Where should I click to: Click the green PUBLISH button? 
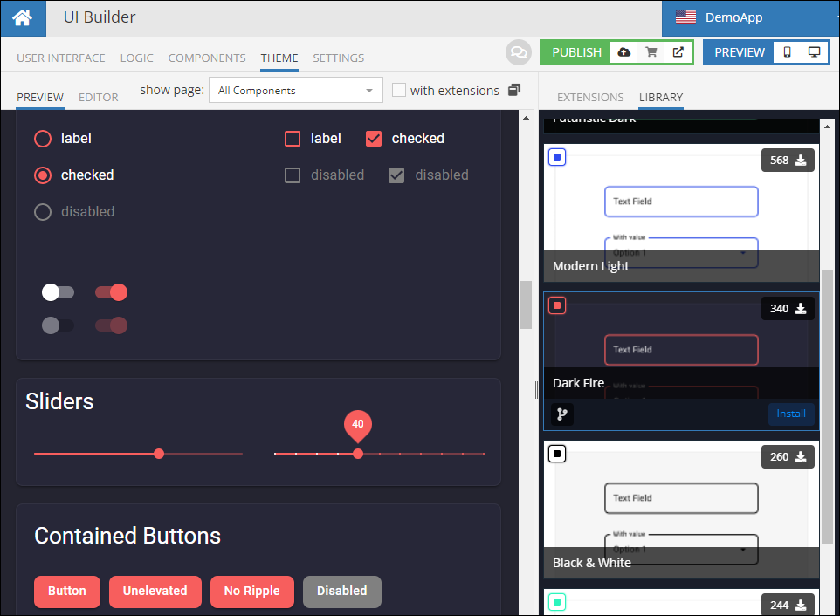click(576, 52)
